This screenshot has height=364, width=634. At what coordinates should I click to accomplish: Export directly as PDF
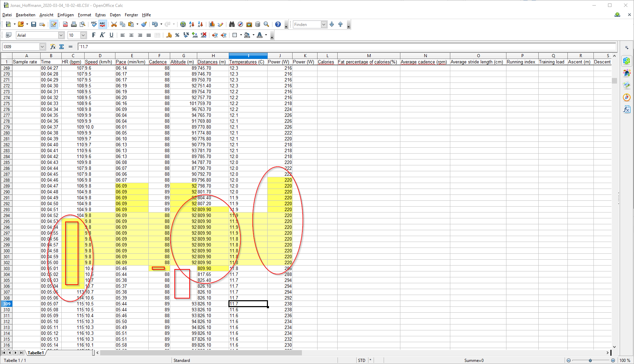click(x=65, y=24)
